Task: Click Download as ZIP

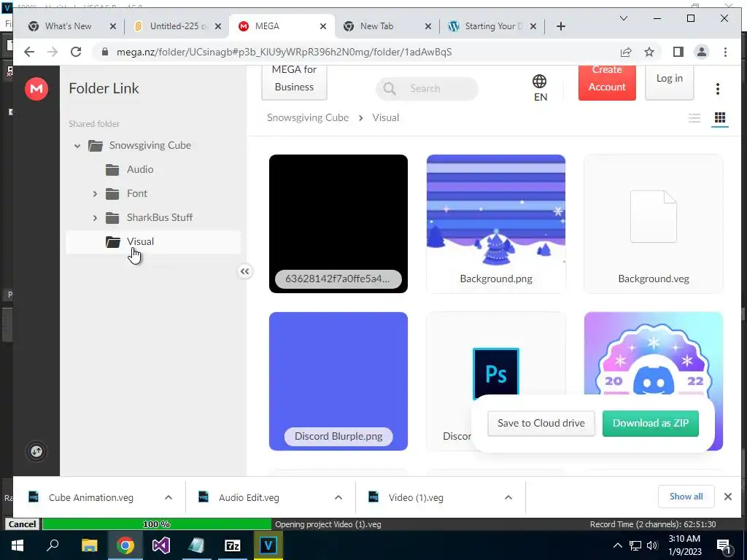Action: [650, 424]
